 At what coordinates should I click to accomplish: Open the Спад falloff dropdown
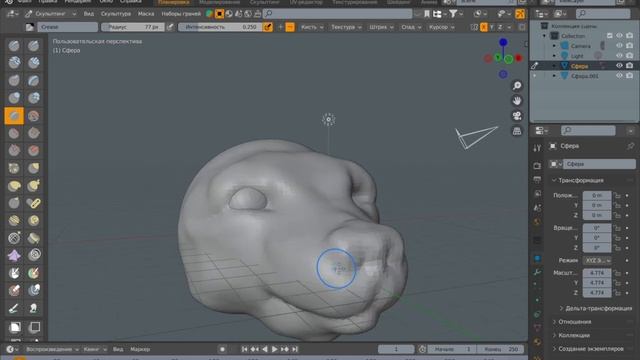[411, 27]
